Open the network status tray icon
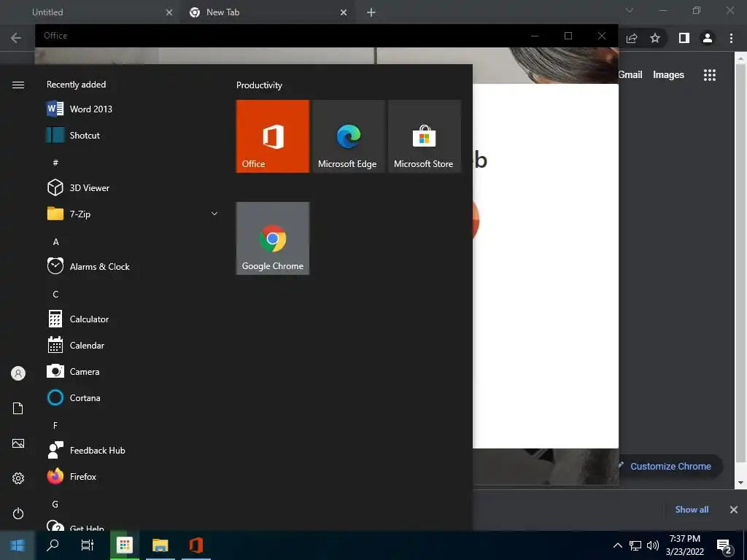The image size is (747, 560). pyautogui.click(x=635, y=545)
